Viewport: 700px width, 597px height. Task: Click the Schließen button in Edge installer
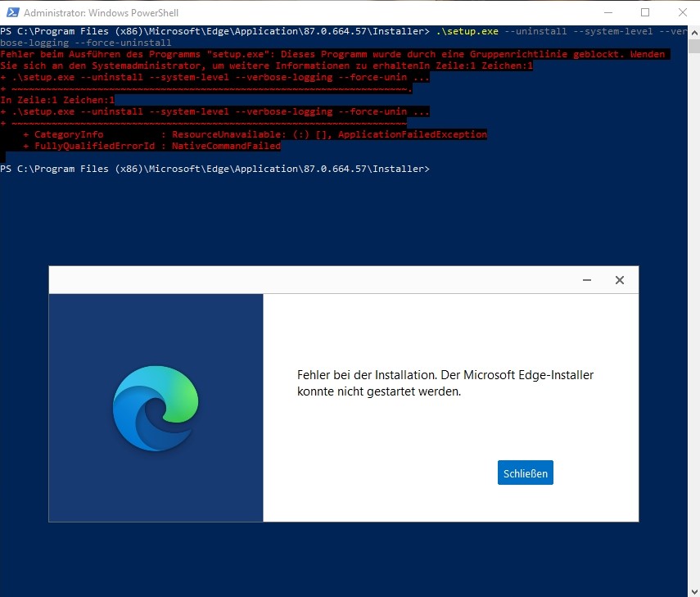click(x=526, y=473)
